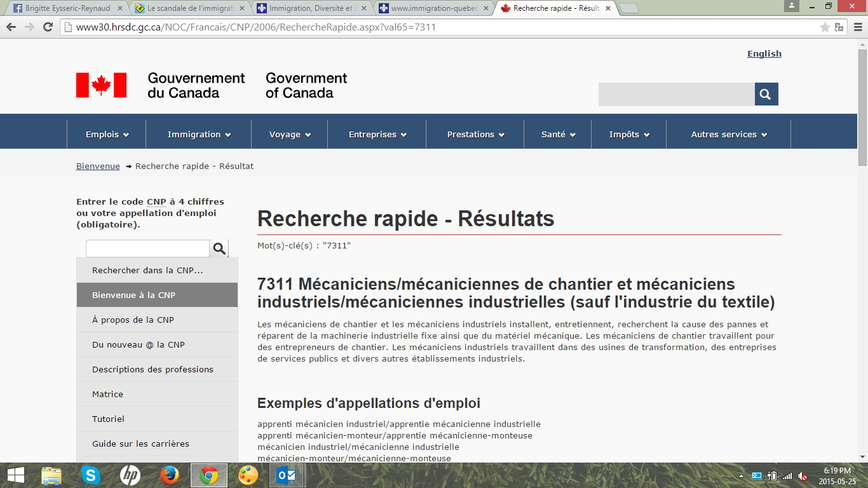Expand the Emplois dropdown menu

pos(107,135)
